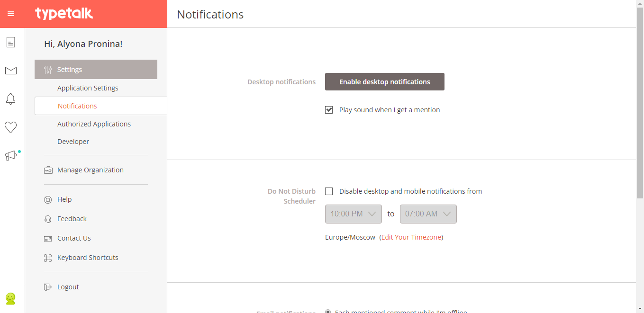The height and width of the screenshot is (313, 644).
Task: Select Each mentioned comment while offline radio
Action: [x=328, y=311]
